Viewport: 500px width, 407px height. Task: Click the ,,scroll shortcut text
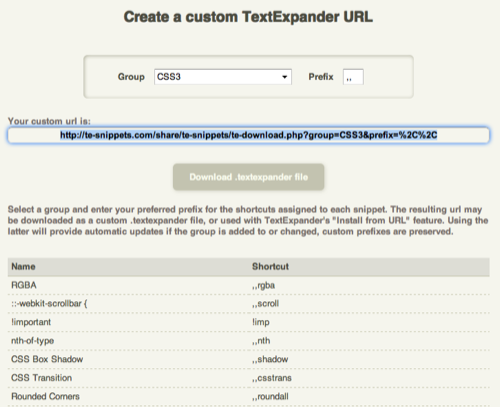(x=265, y=304)
